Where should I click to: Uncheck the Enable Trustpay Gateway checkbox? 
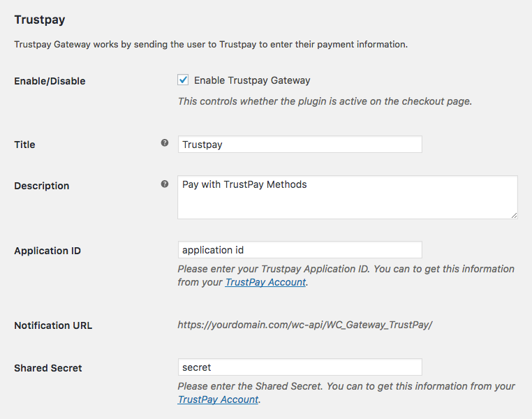(183, 80)
